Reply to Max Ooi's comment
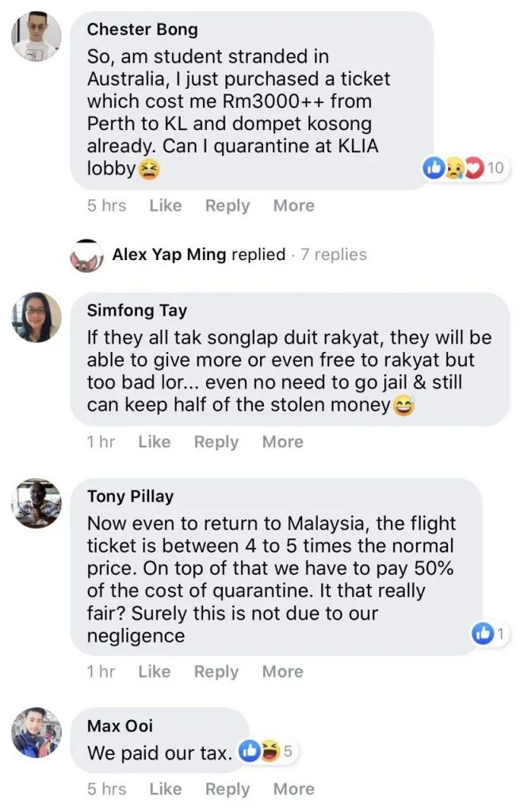 [227, 789]
